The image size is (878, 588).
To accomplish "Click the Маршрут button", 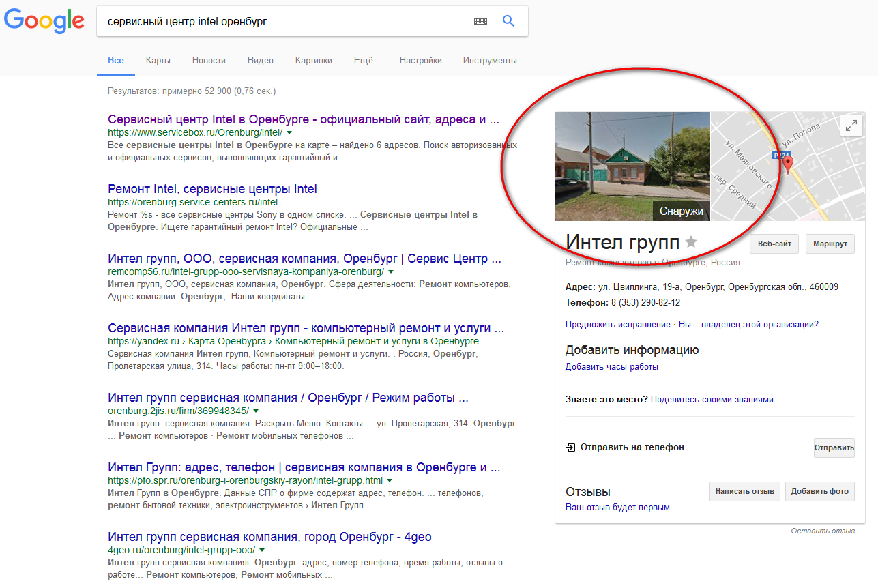I will [x=830, y=244].
